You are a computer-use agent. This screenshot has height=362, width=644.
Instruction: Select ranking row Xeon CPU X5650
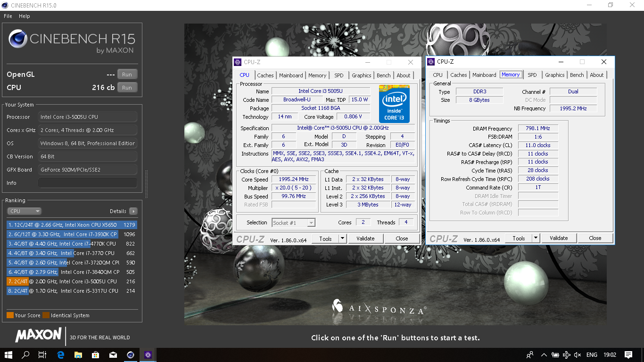72,225
